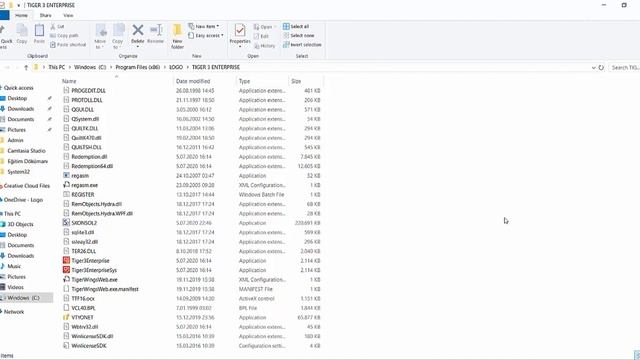The image size is (640, 360).
Task: Open the New item dropdown
Action: point(204,27)
